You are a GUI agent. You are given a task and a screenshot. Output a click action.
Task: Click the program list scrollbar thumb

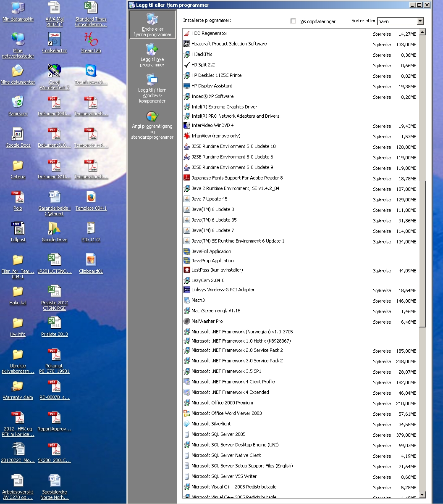tap(422, 254)
